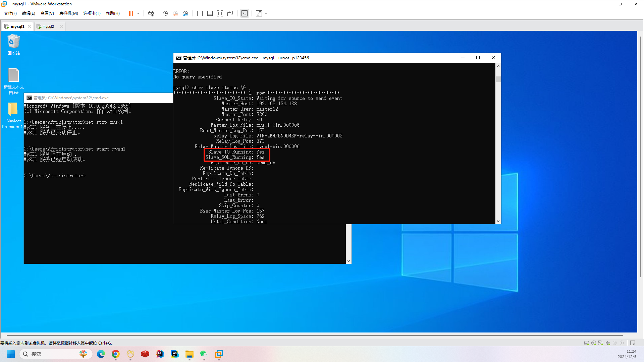
Task: Pause the virtual machine
Action: (x=131, y=13)
